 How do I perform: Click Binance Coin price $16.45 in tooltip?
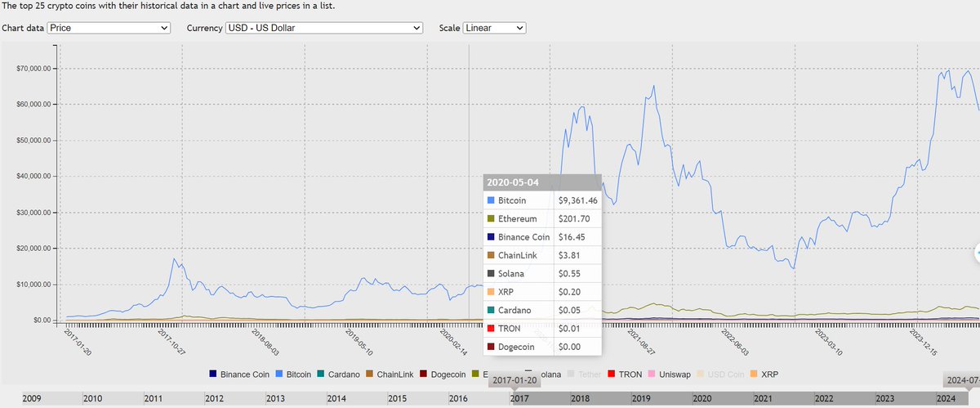coord(571,237)
